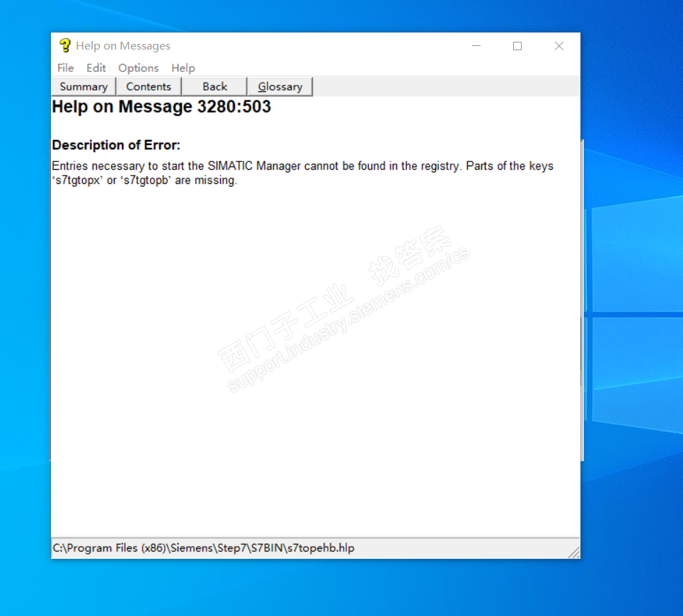The height and width of the screenshot is (616, 683).
Task: Go Back to previous help topic
Action: pos(214,86)
